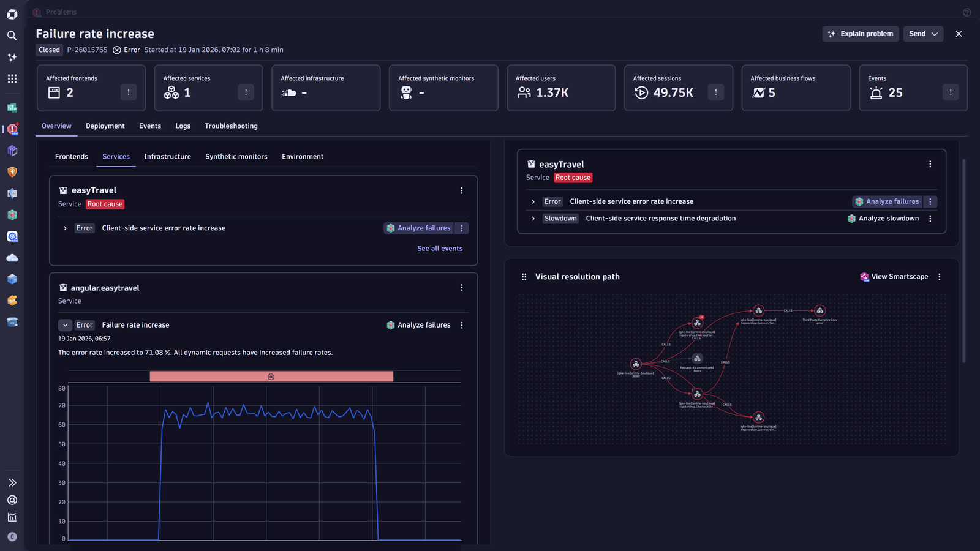The image size is (980, 551).
Task: Click Analyze slowdown for easyTravel
Action: (x=883, y=219)
